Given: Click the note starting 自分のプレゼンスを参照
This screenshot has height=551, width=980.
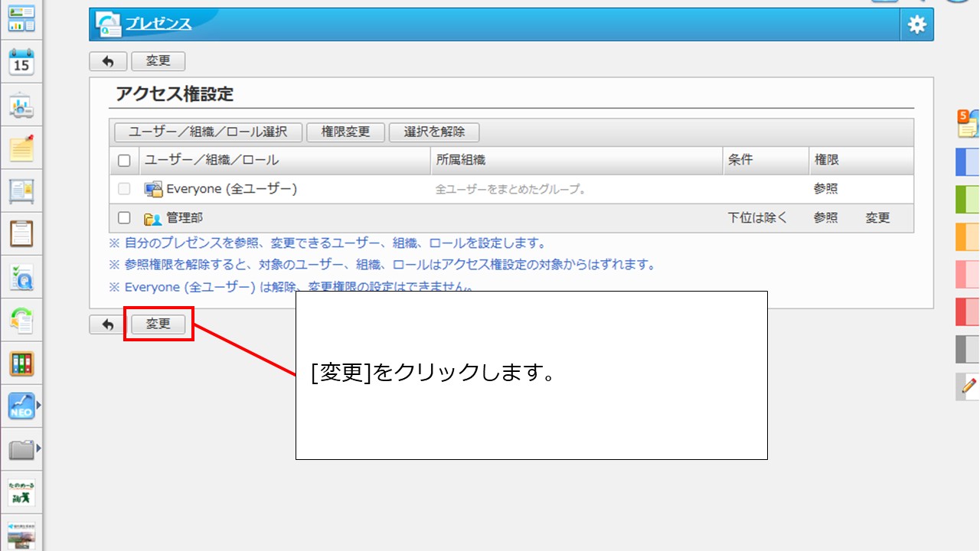Looking at the screenshot, I should click(x=328, y=243).
